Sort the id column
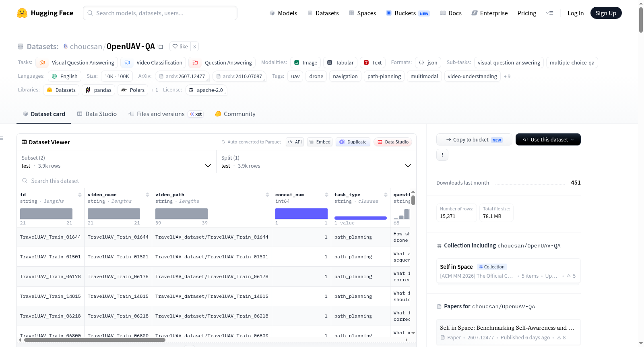This screenshot has width=644, height=347. coord(80,195)
